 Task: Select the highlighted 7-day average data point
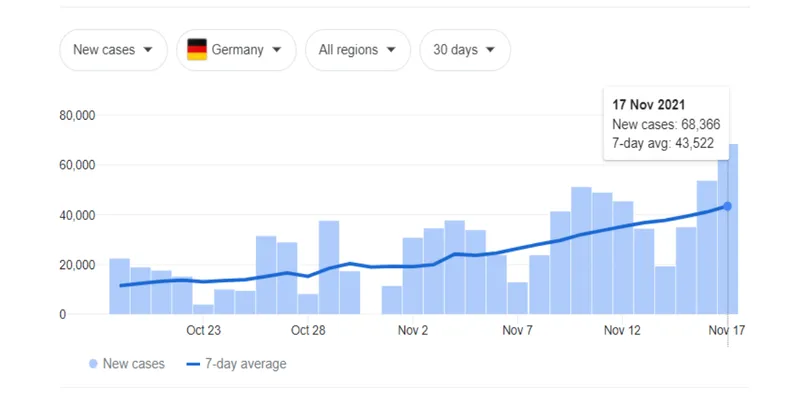pos(727,206)
